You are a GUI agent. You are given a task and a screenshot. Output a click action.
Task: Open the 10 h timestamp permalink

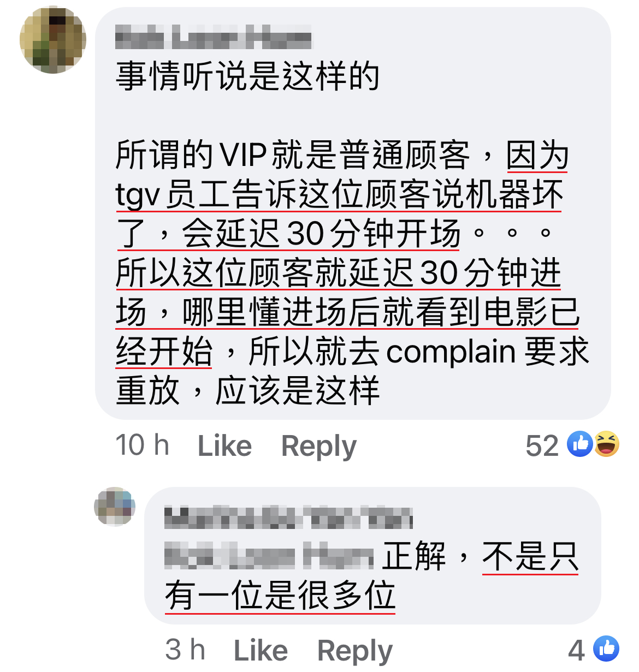coord(143,445)
